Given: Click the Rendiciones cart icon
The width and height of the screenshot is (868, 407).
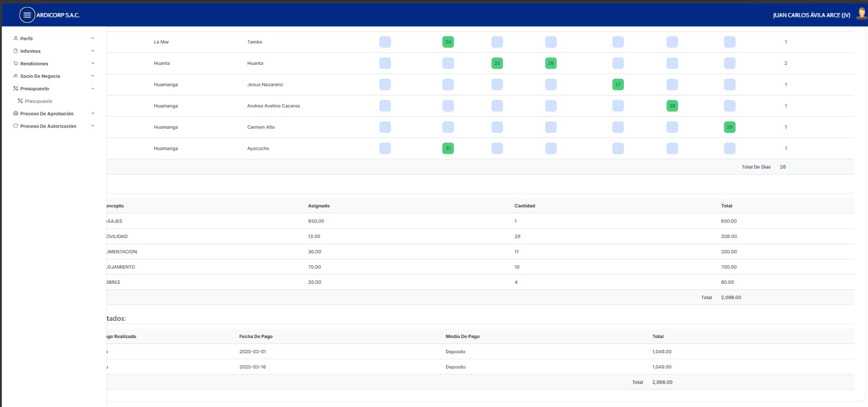Looking at the screenshot, I should [16, 63].
